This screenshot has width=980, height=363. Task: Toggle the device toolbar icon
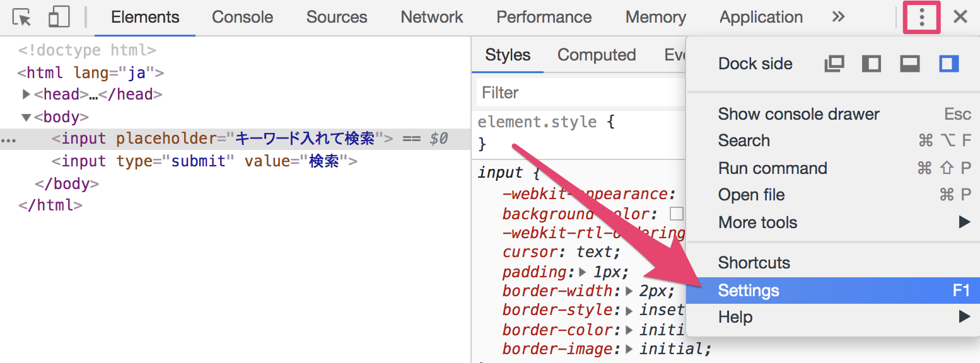pos(59,18)
